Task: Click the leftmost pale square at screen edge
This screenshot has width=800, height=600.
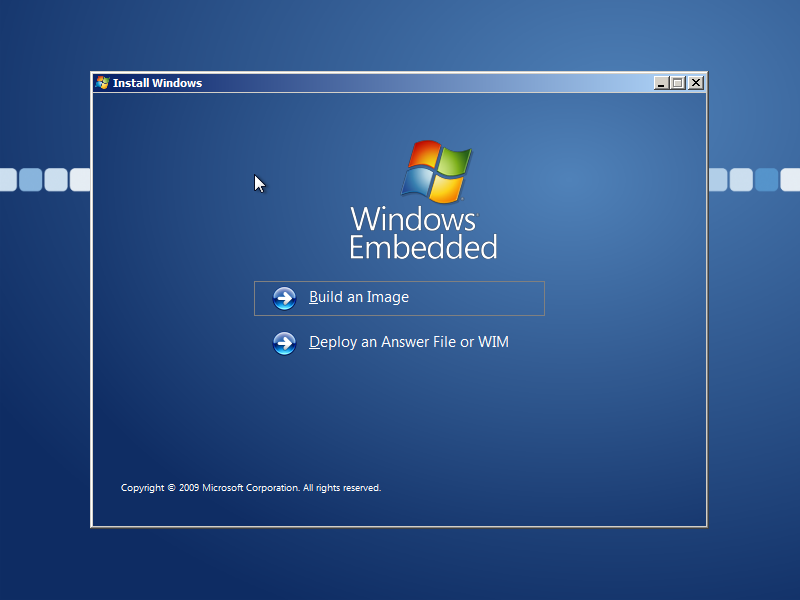Action: tap(7, 180)
